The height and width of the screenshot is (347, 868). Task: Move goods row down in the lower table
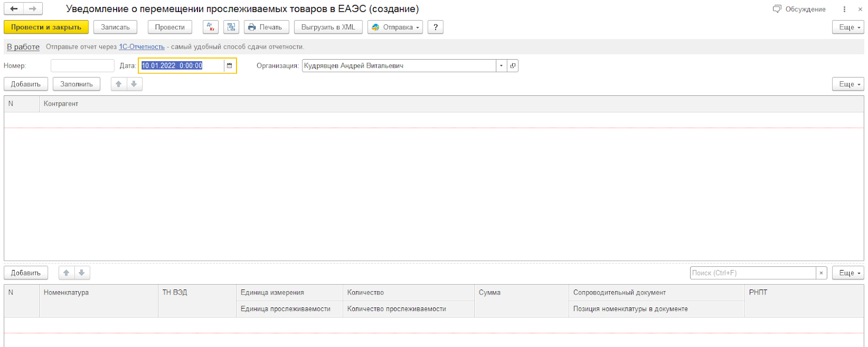(x=81, y=273)
